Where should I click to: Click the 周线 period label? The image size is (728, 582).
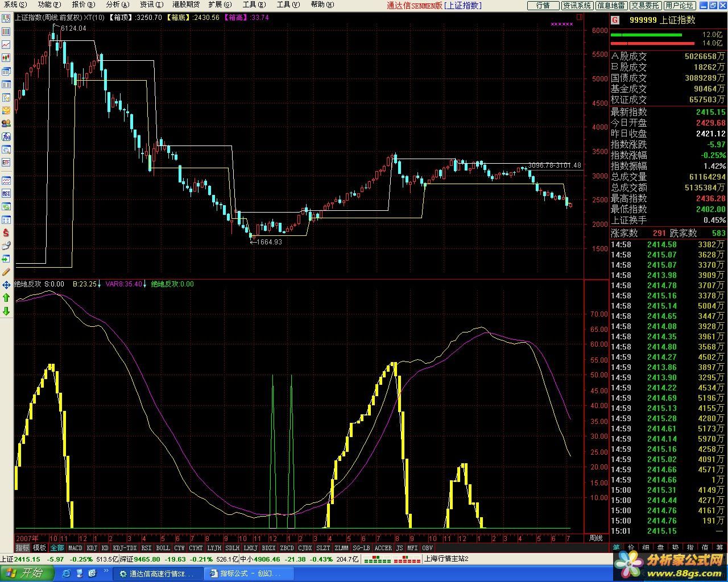(x=595, y=538)
